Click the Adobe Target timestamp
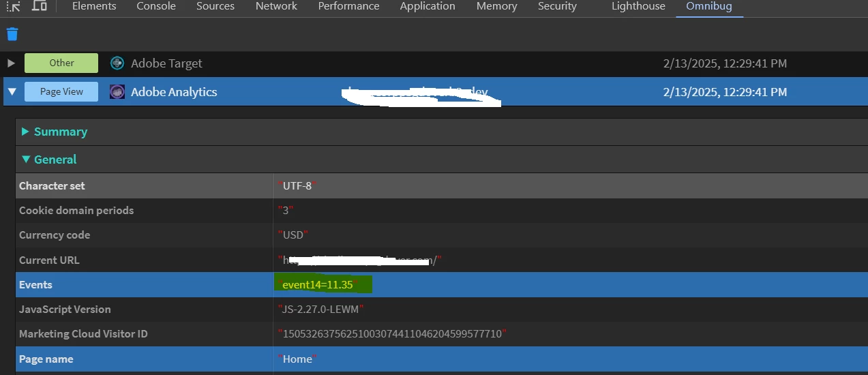The height and width of the screenshot is (375, 868). point(725,63)
